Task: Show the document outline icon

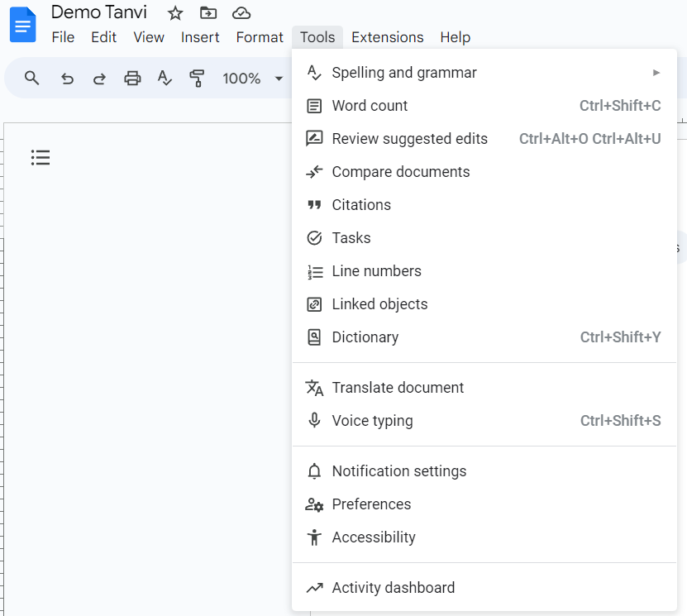Action: click(41, 157)
